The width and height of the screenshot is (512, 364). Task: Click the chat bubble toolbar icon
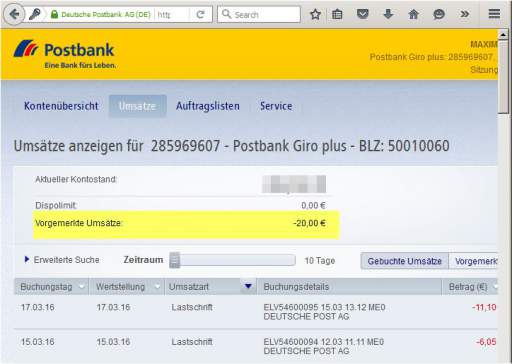pyautogui.click(x=439, y=14)
